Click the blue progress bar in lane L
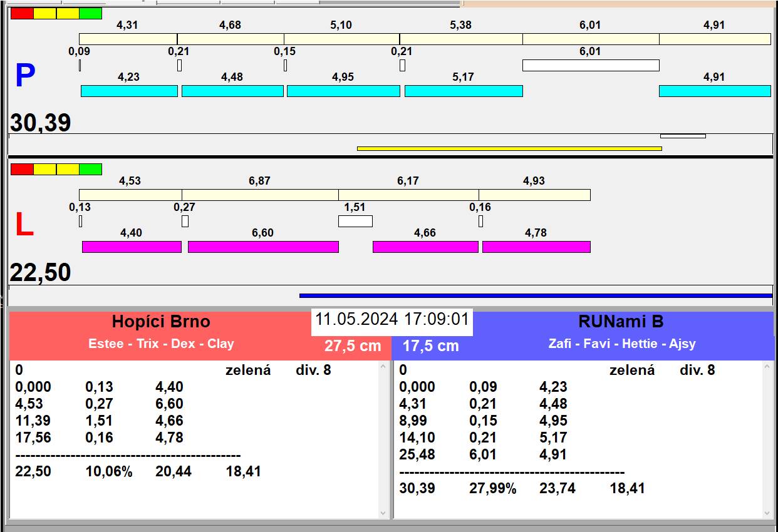 536,295
